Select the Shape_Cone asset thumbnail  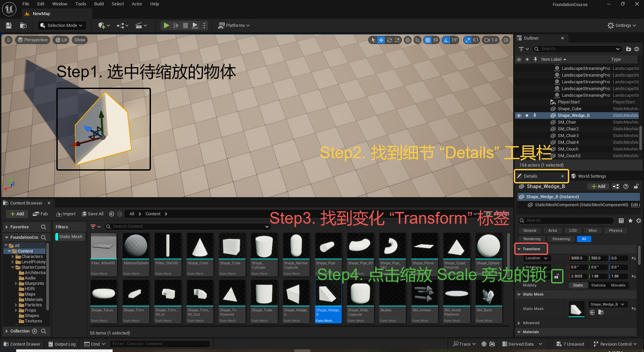pos(200,246)
